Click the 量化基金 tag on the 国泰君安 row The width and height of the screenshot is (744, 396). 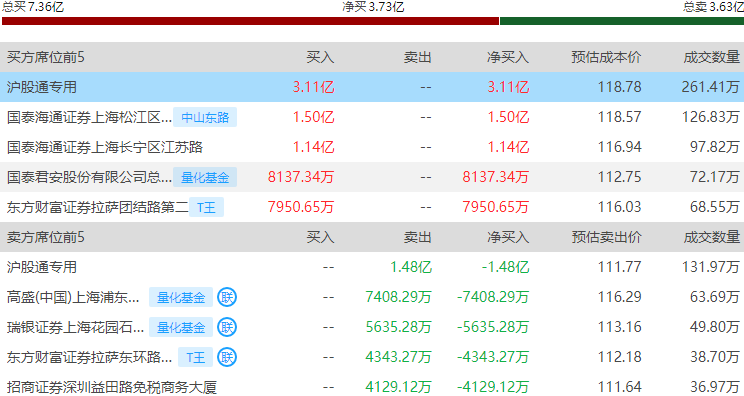coord(205,177)
